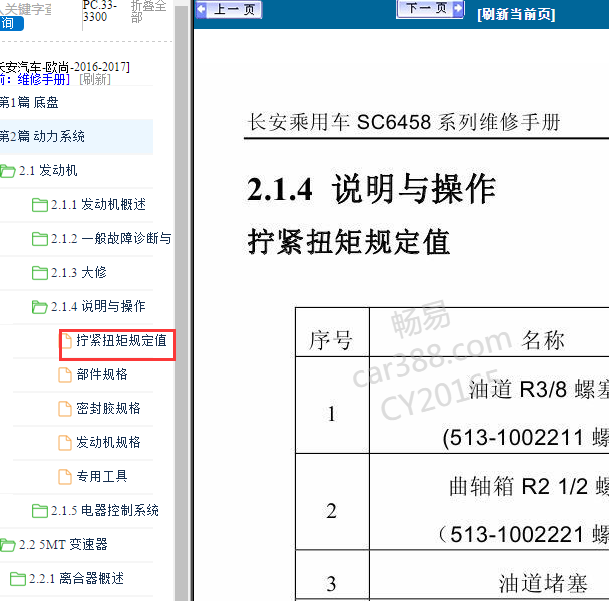The width and height of the screenshot is (609, 601).
Task: Click sequence number 1 cell in table
Action: click(x=332, y=404)
